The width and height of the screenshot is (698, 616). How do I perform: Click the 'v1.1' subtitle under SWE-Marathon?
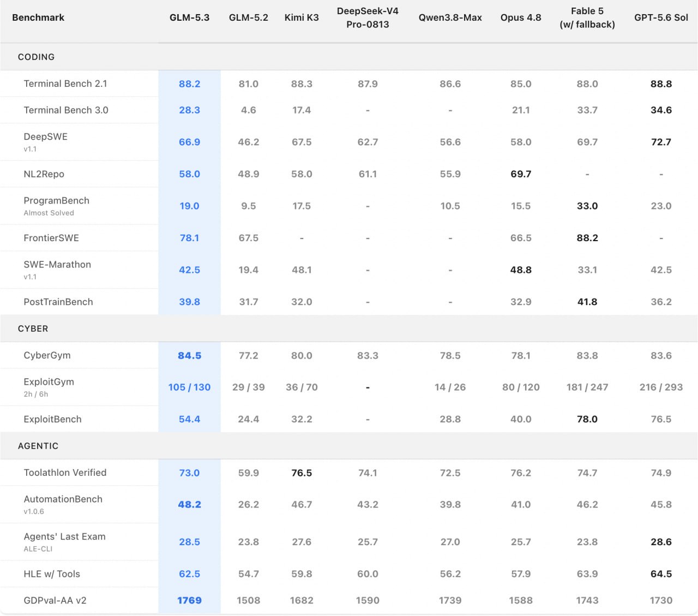click(x=30, y=277)
